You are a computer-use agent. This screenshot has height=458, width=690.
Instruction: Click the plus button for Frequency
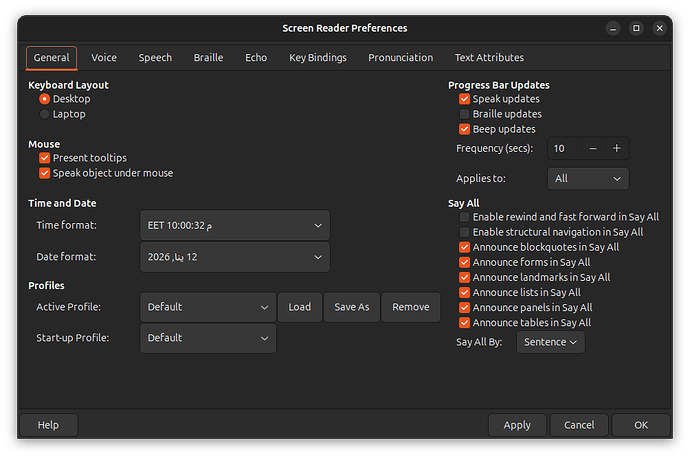tap(616, 148)
